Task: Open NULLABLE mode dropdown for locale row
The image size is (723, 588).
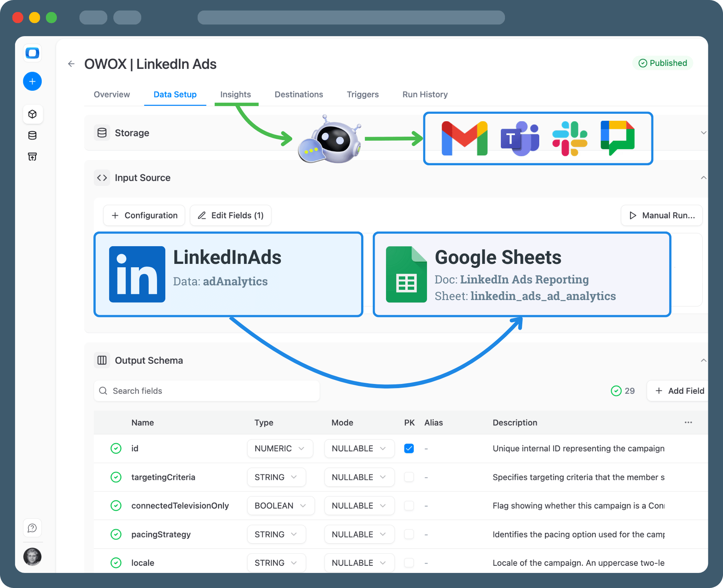Action: point(359,563)
